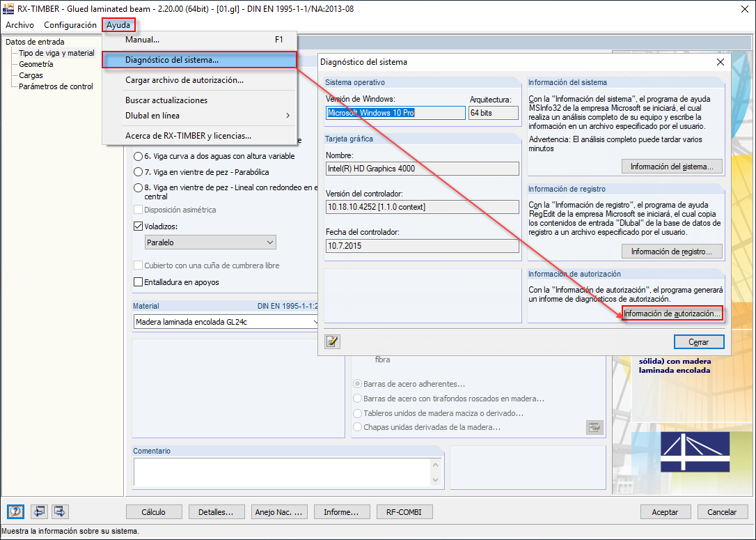Screen dimensions: 756x540
Task: Click the Informe... button
Action: click(x=341, y=512)
